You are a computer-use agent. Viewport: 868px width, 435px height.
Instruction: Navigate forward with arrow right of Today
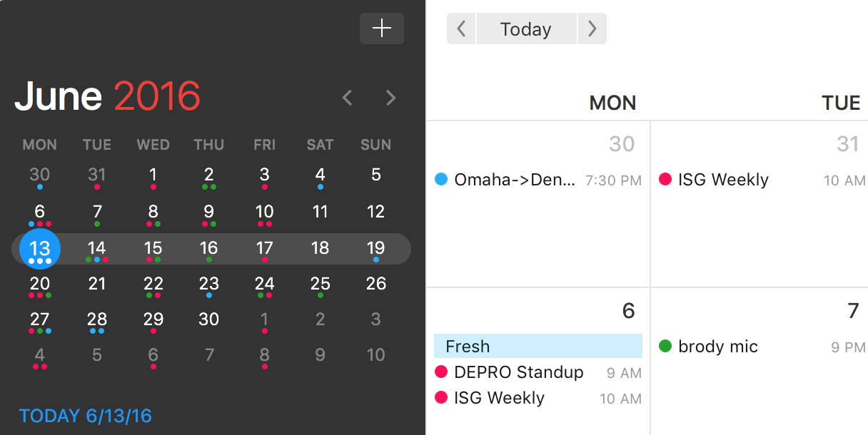pyautogui.click(x=592, y=29)
